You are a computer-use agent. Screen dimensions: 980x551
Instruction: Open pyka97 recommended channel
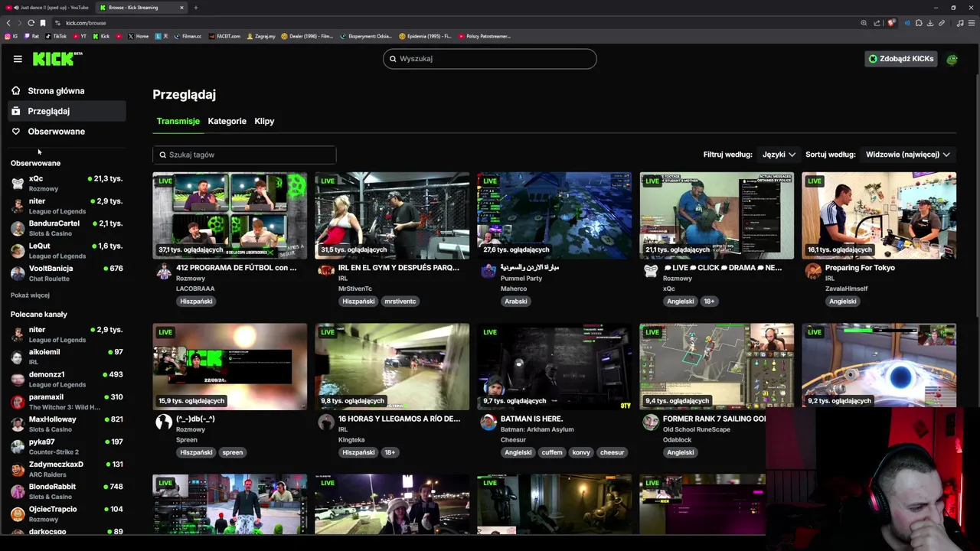[67, 446]
